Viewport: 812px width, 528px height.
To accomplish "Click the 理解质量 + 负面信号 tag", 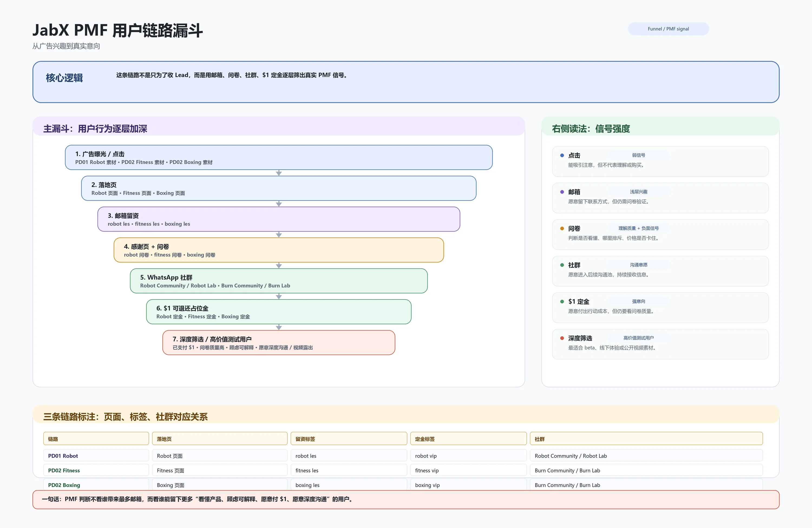I will (x=638, y=228).
